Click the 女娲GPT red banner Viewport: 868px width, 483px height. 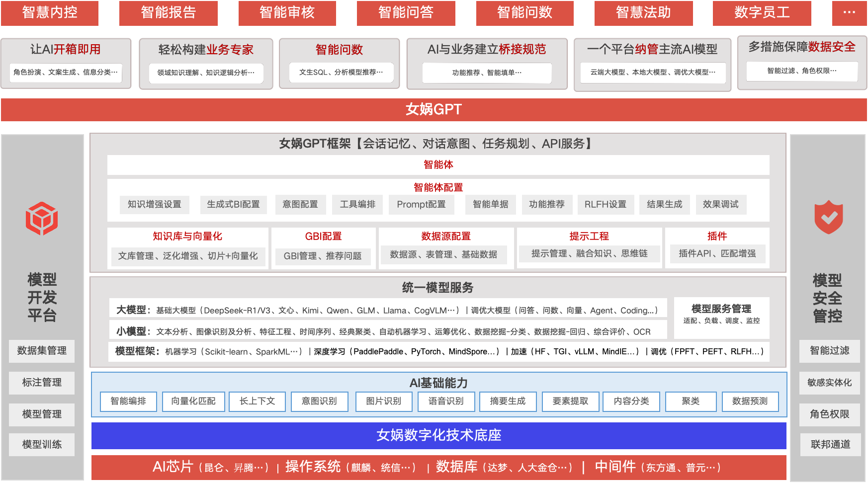coord(434,109)
